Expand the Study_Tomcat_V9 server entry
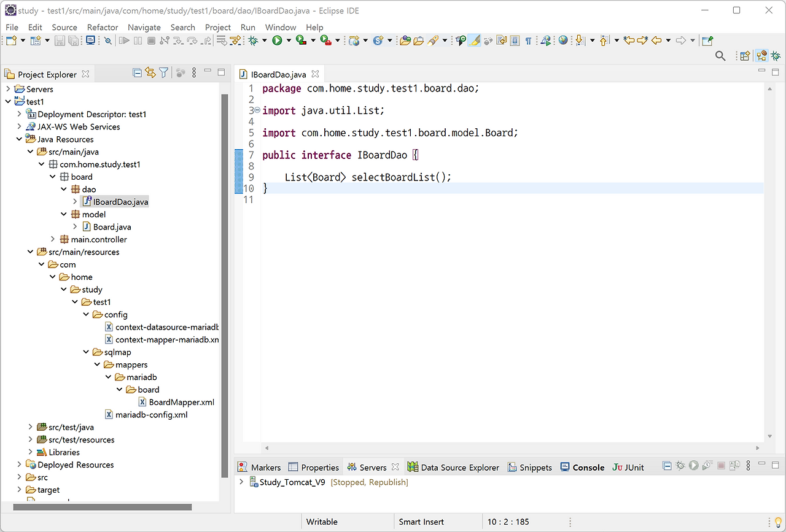 (241, 482)
